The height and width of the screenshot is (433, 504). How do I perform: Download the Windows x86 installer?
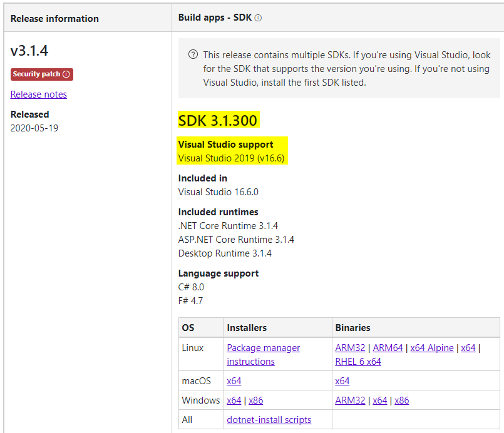coord(255,400)
